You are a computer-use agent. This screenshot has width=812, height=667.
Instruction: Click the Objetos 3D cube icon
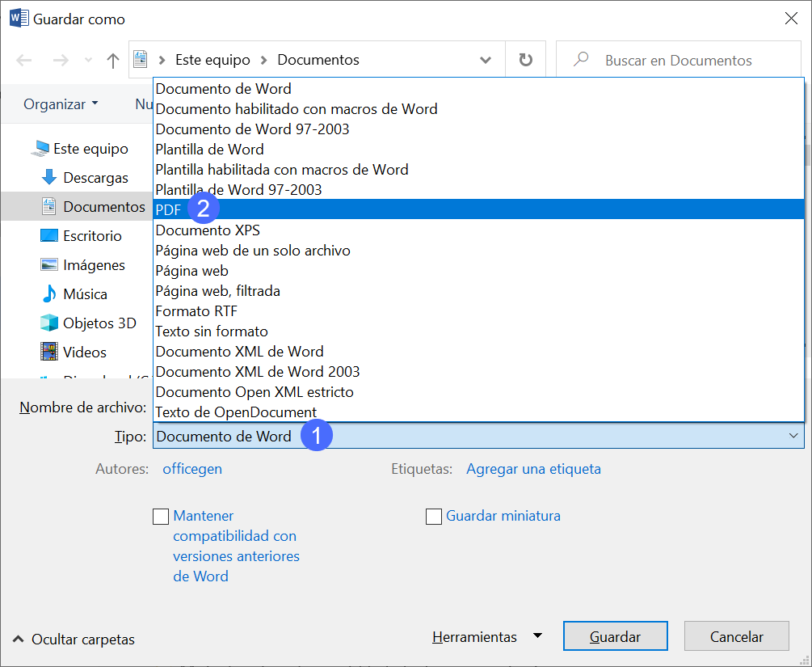tap(49, 323)
